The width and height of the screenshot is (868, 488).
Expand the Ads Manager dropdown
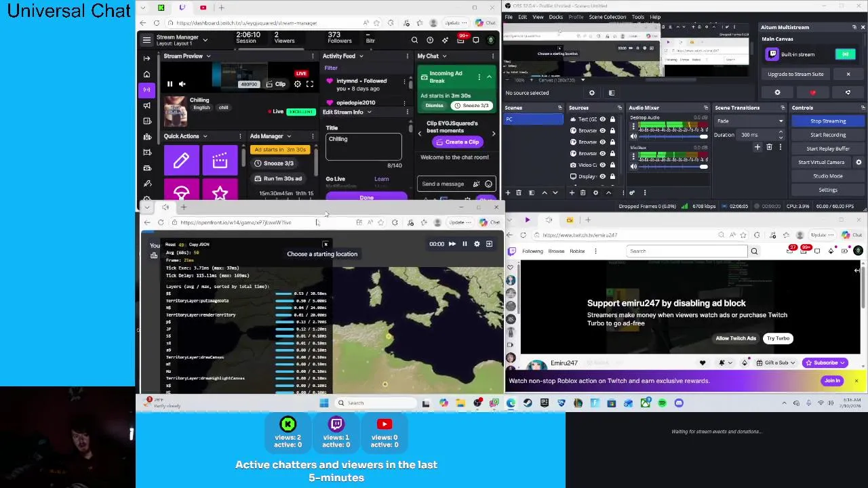pyautogui.click(x=289, y=136)
